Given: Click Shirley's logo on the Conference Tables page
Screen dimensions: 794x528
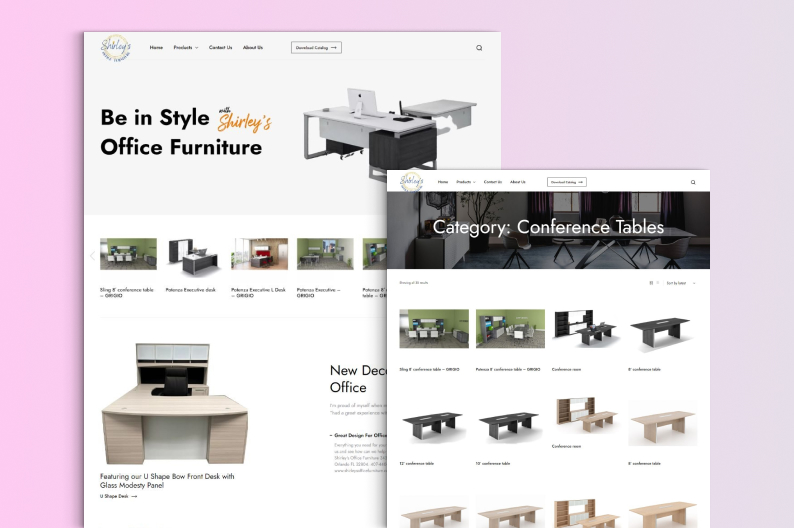Looking at the screenshot, I should pyautogui.click(x=412, y=182).
